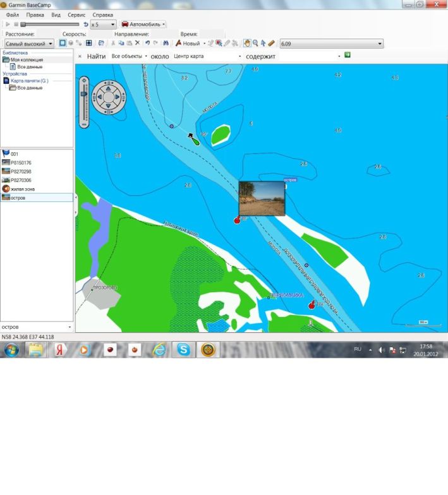448x495 pixels.
Task: Open the Автомобиль activity profile dropdown
Action: point(143,24)
